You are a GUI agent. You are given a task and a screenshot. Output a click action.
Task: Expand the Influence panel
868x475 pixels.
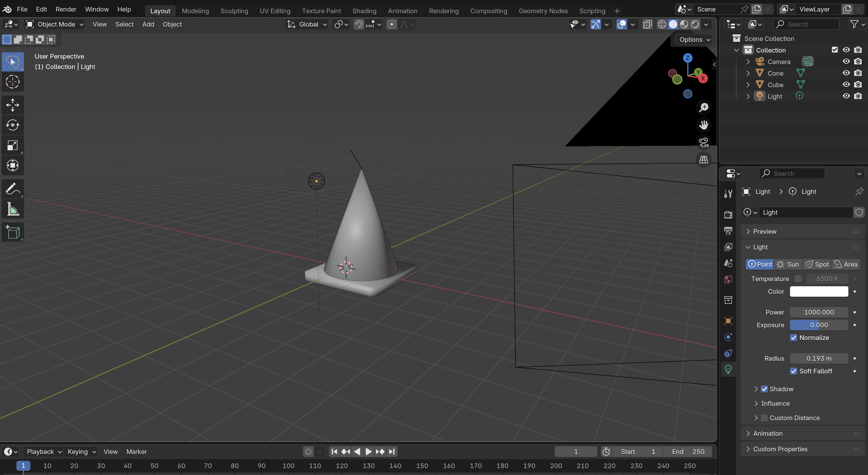click(x=775, y=403)
